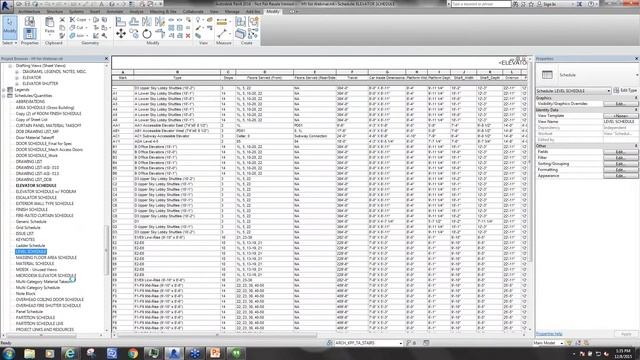This screenshot has height=360, width=640.
Task: Open the Select panel dropdown
Action: (10, 43)
